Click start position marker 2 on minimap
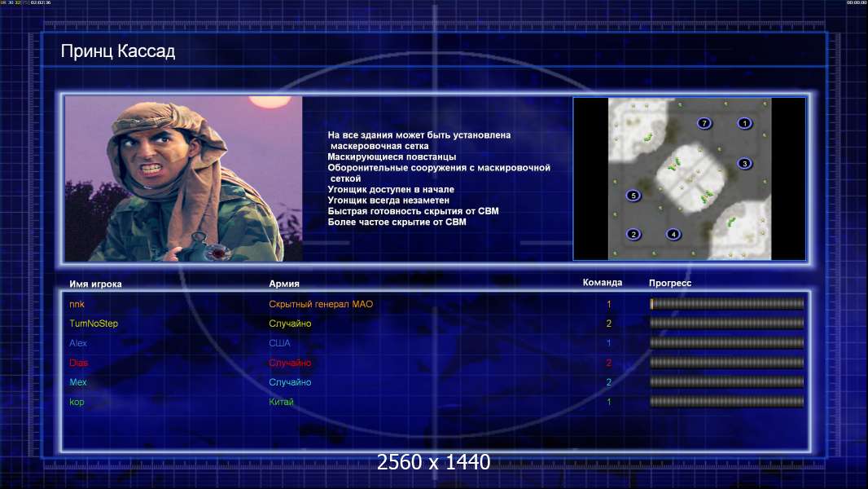Screen dimensions: 868x489 pyautogui.click(x=633, y=234)
